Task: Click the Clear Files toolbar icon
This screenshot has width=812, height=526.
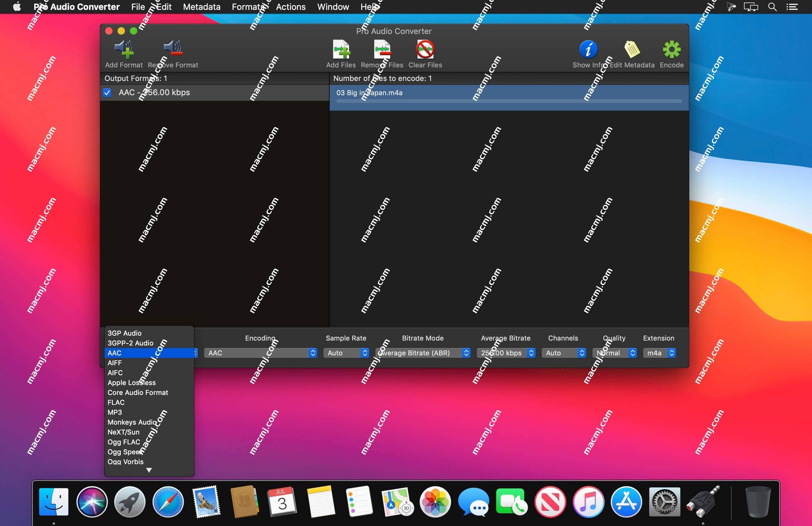Action: (x=425, y=49)
